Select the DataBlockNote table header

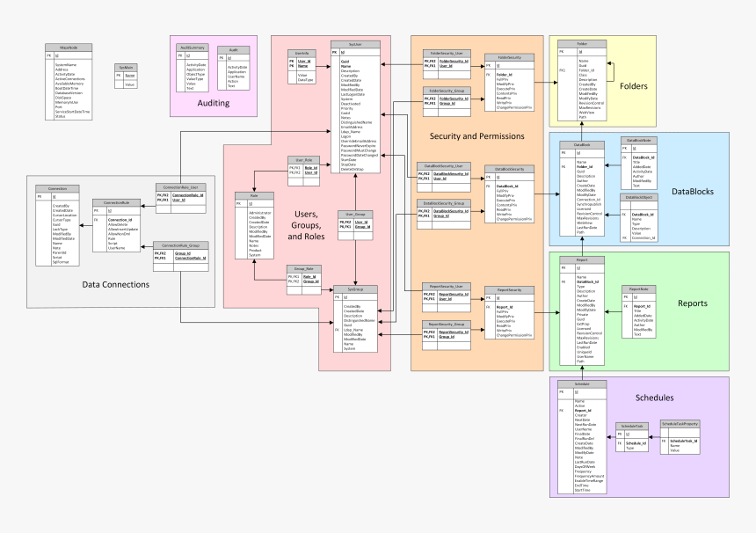(639, 141)
